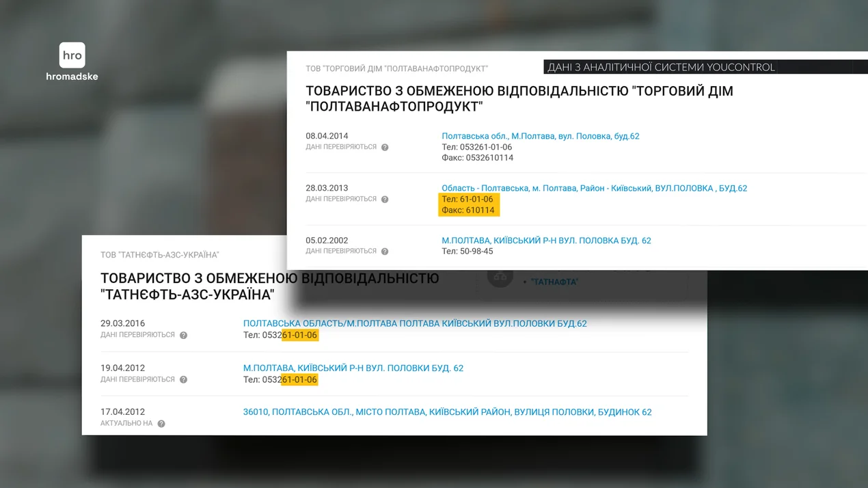868x488 pixels.
Task: Click ДАНІ З АНАЛІТИЧНОЇ СИСТЕМИ YOUCONTROL caption
Action: [x=662, y=67]
